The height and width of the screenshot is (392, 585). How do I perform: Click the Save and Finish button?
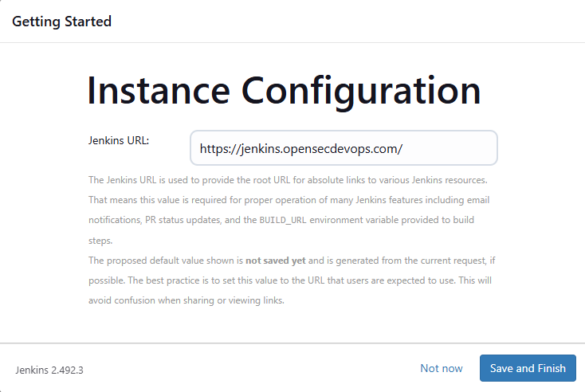pyautogui.click(x=528, y=368)
